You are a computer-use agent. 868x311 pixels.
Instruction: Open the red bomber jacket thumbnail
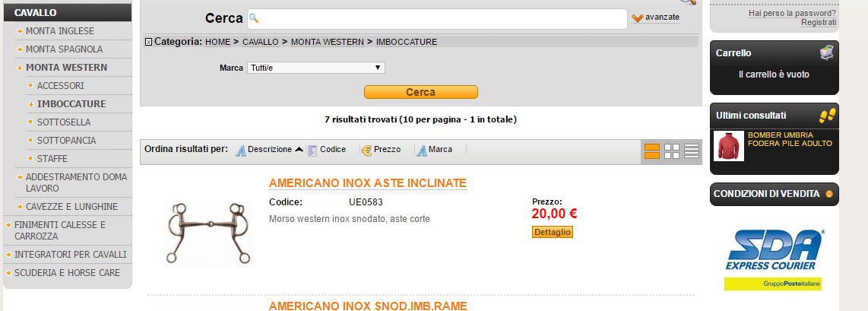pyautogui.click(x=728, y=146)
